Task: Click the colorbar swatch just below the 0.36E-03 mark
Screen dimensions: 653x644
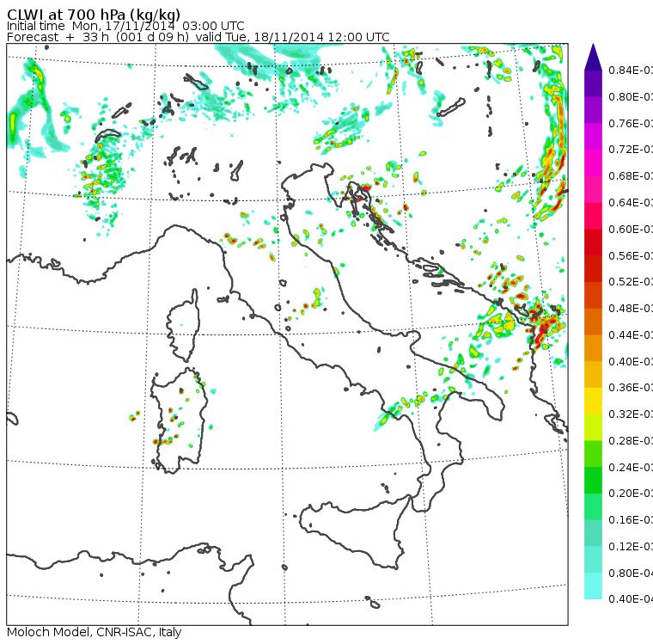Action: (593, 401)
